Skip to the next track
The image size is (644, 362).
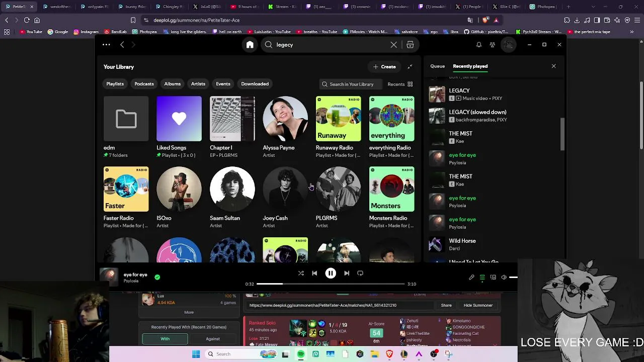click(x=347, y=273)
